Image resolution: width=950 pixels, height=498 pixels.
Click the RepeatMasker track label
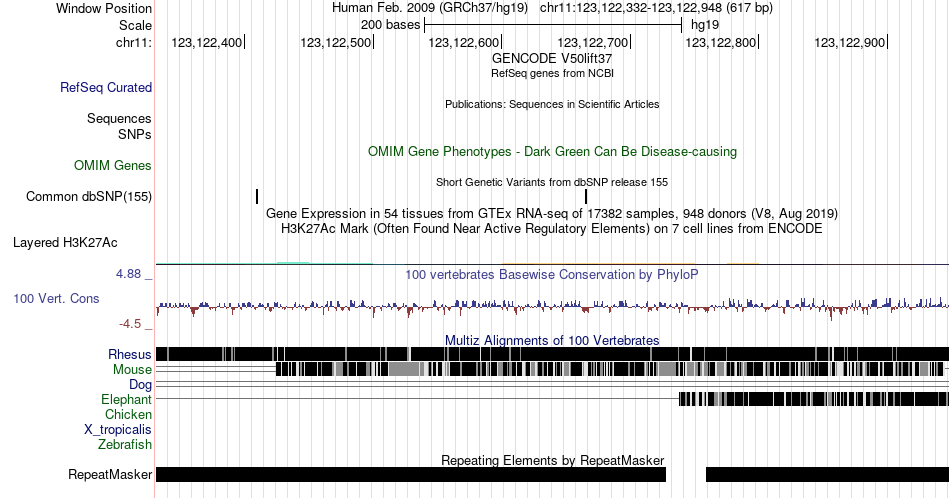point(110,474)
